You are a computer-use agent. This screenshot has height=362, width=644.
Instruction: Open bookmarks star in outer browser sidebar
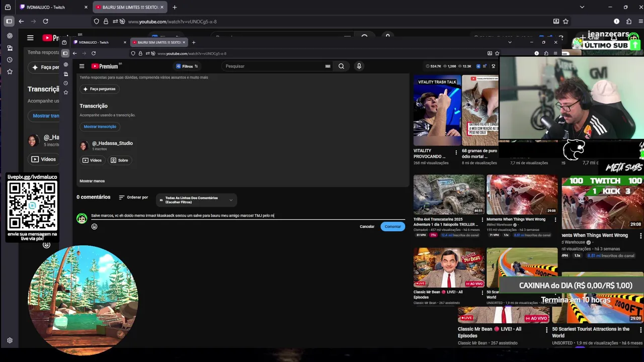click(10, 72)
